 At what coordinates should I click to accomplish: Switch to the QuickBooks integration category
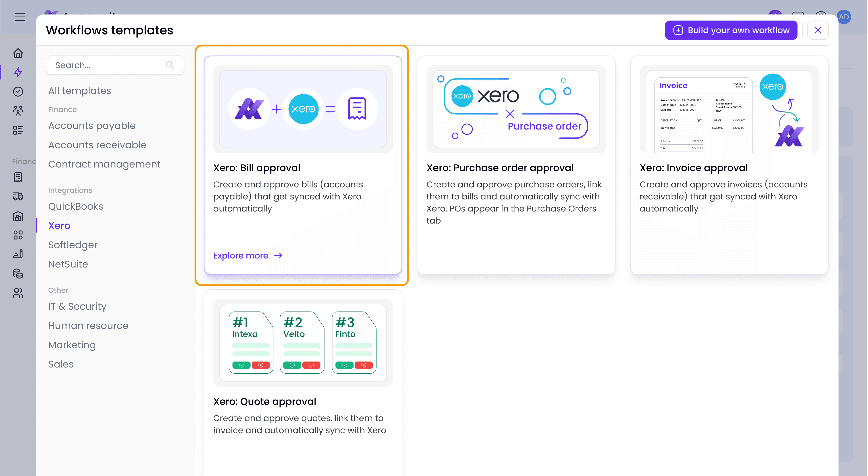pos(75,206)
